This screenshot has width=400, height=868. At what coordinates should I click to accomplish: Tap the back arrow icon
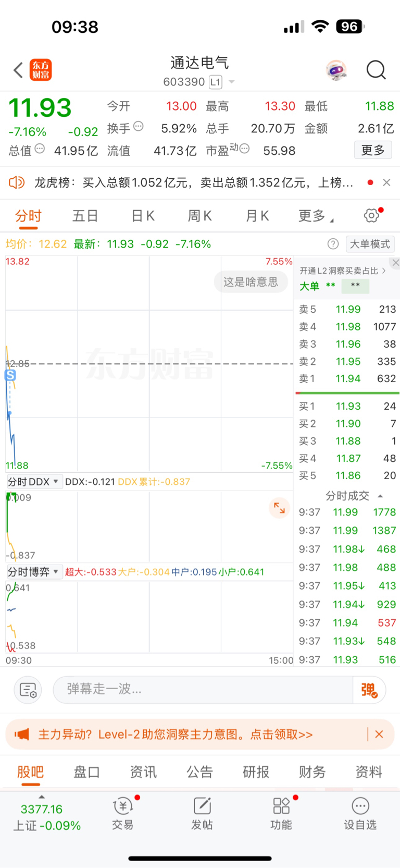point(18,70)
